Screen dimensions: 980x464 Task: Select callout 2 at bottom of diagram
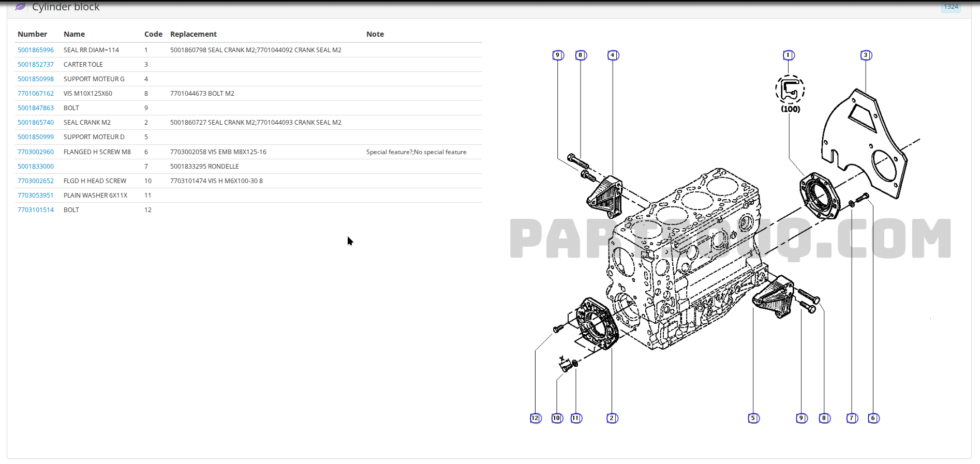pyautogui.click(x=612, y=418)
